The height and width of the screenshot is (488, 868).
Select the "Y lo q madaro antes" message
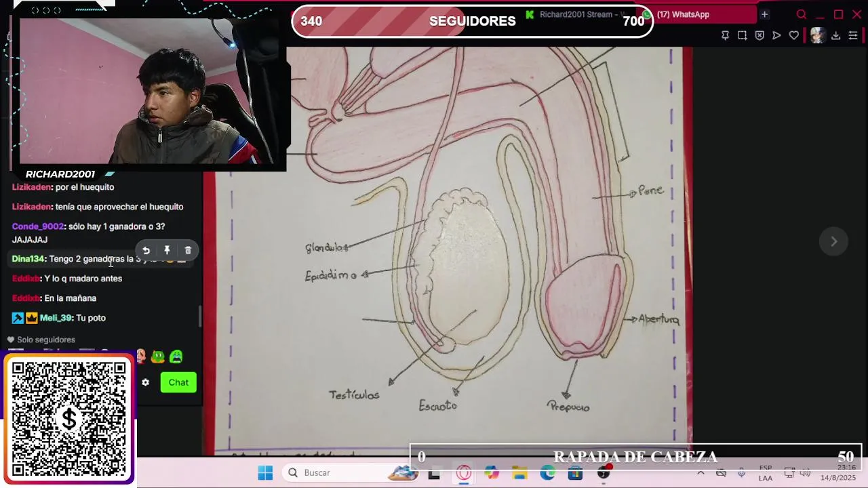pos(83,279)
